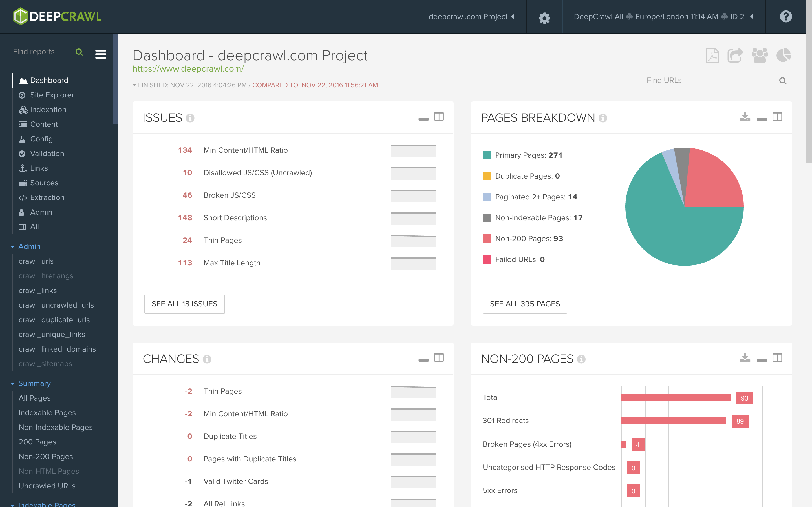Click the Dashboard sidebar icon
This screenshot has width=812, height=507.
tap(21, 80)
